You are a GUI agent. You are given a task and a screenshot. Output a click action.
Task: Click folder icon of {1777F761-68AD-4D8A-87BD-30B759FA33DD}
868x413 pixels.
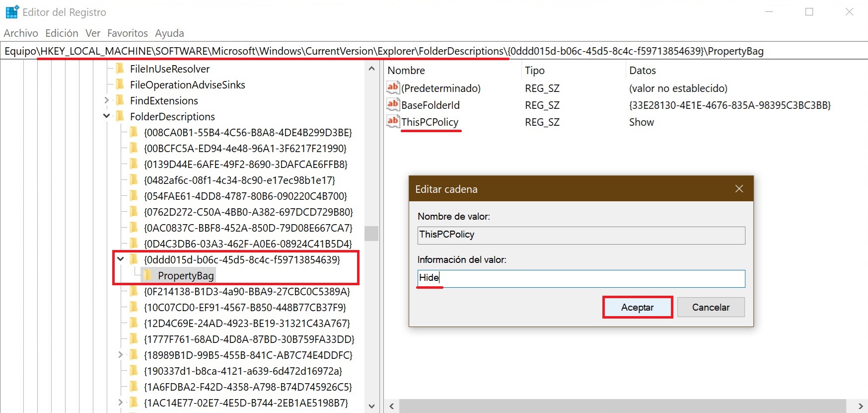[134, 339]
